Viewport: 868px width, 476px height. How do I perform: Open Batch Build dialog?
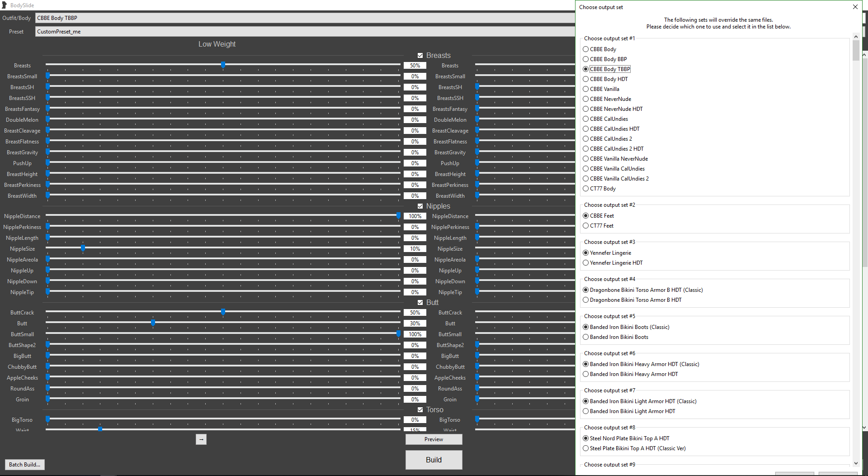[25, 465]
